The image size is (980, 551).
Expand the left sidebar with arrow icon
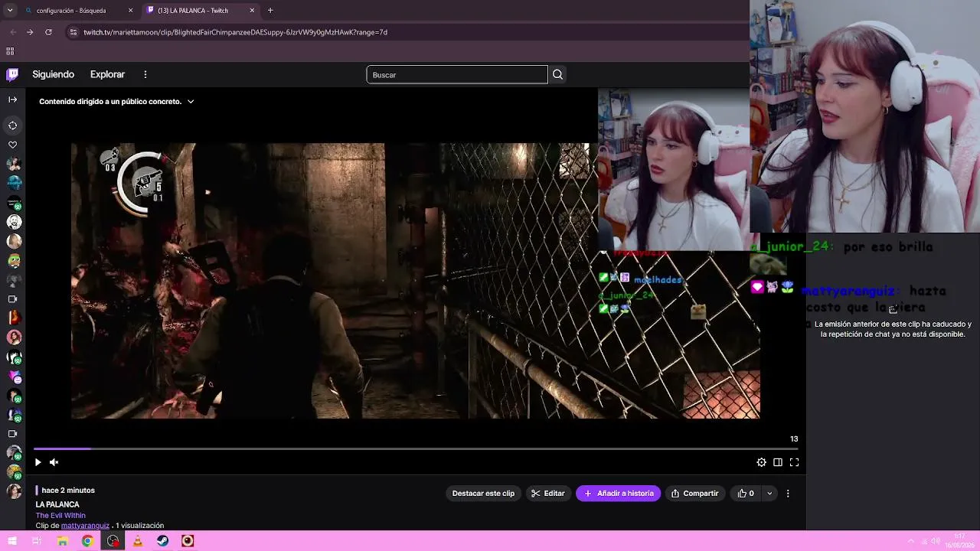12,99
